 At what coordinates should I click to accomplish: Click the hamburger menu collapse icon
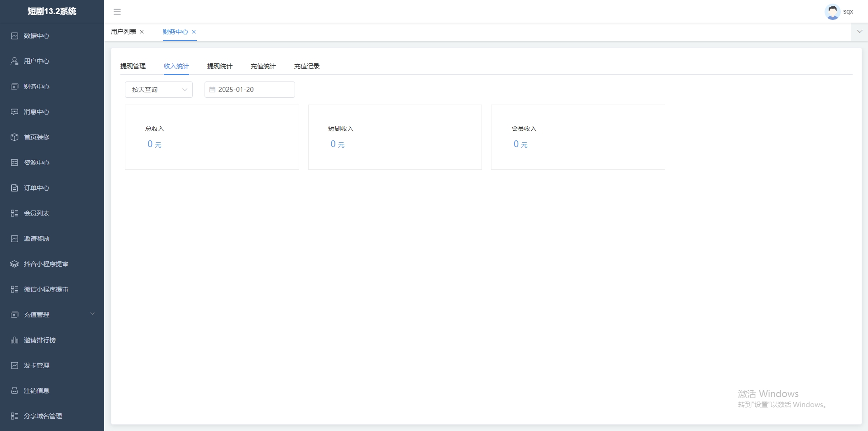(117, 12)
